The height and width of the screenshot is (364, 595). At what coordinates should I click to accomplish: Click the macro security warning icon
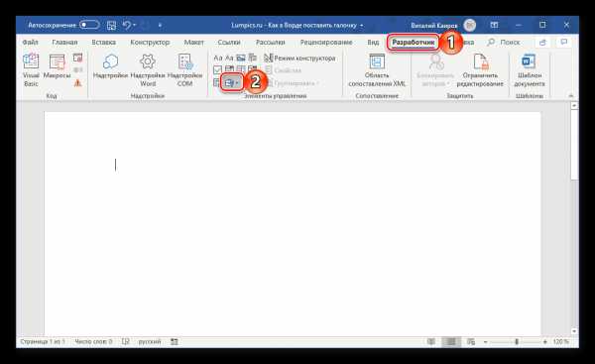[x=77, y=82]
